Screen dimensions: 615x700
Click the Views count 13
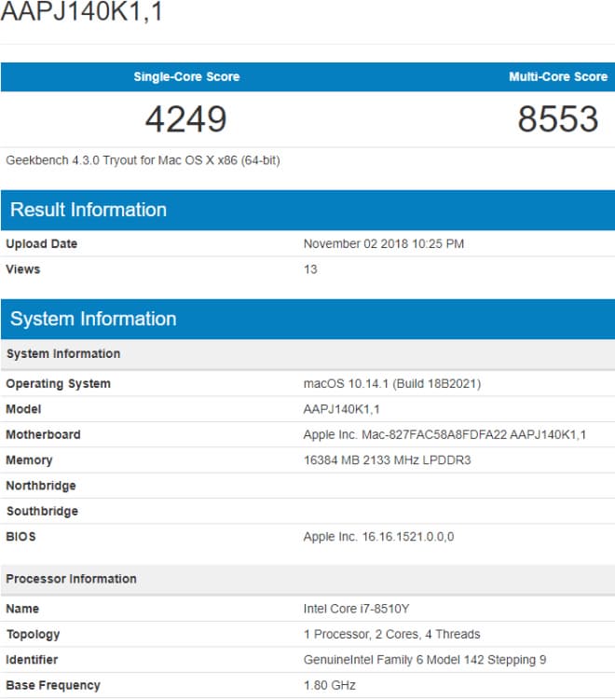310,269
